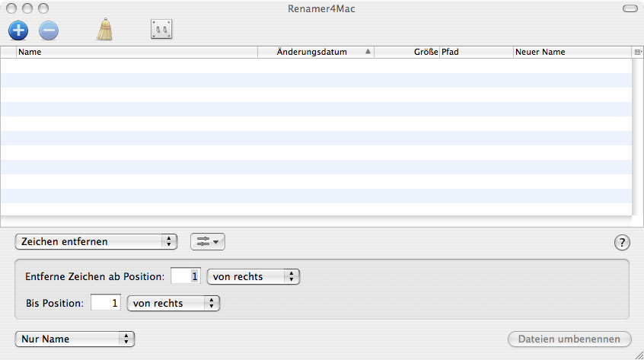The image size is (644, 360).
Task: Open the settings slider action menu
Action: tap(207, 242)
